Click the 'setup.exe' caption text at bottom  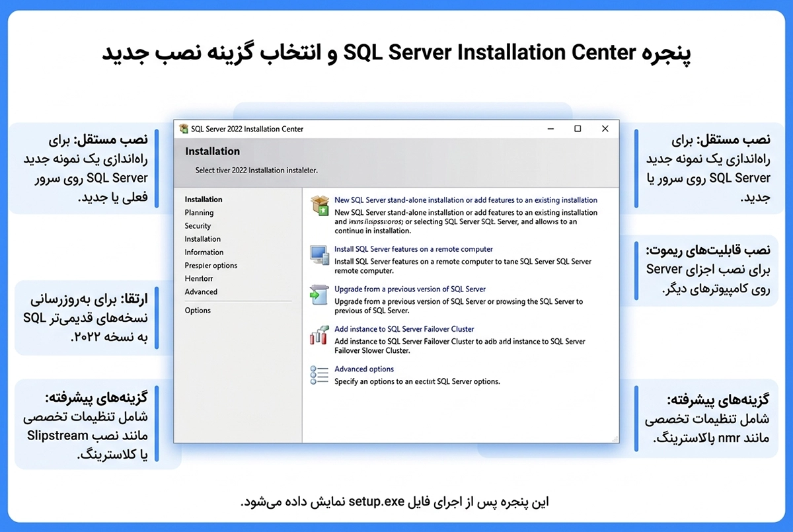tap(376, 502)
